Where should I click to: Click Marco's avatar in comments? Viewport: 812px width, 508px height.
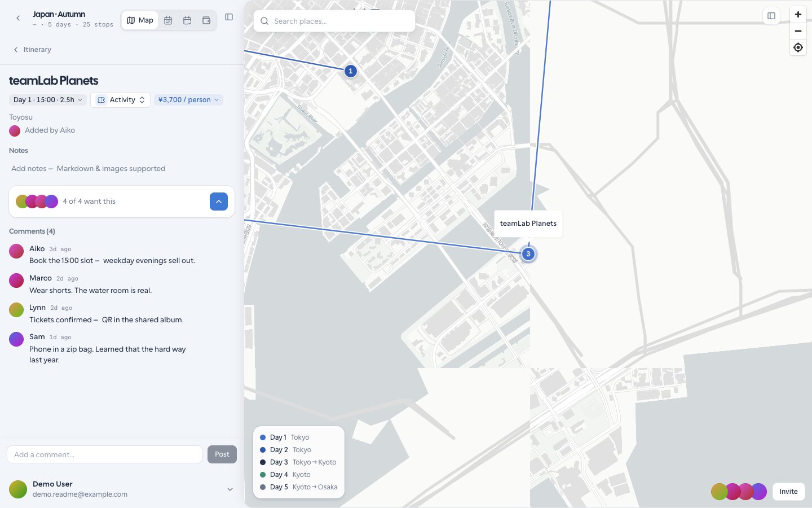click(x=16, y=281)
